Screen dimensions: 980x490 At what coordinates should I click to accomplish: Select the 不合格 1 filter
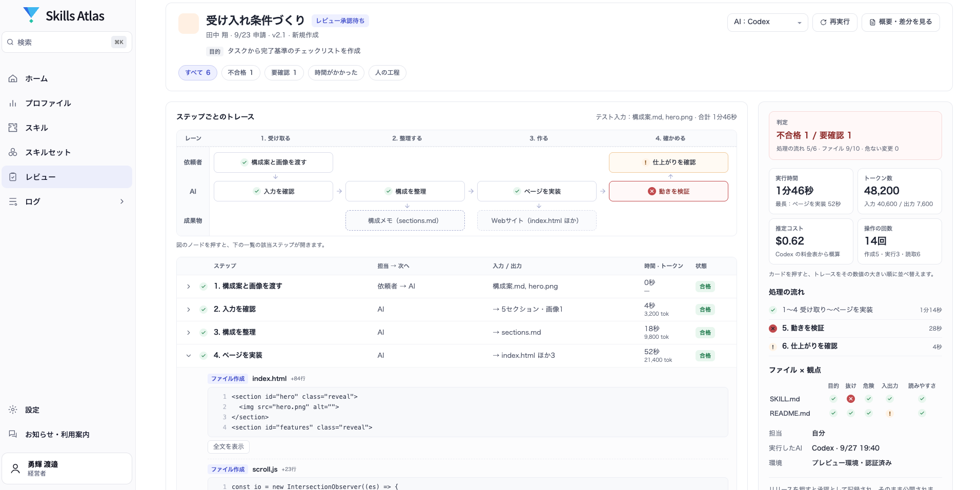pyautogui.click(x=241, y=73)
